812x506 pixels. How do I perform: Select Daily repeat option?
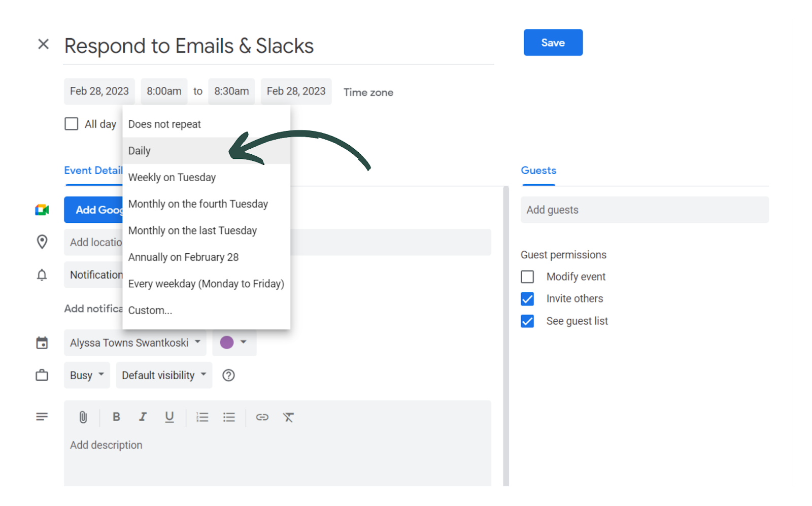207,151
